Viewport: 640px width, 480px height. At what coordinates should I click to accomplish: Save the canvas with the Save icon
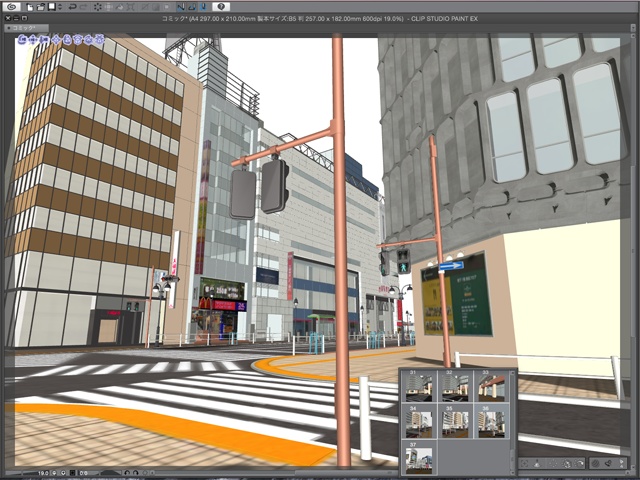pyautogui.click(x=52, y=7)
